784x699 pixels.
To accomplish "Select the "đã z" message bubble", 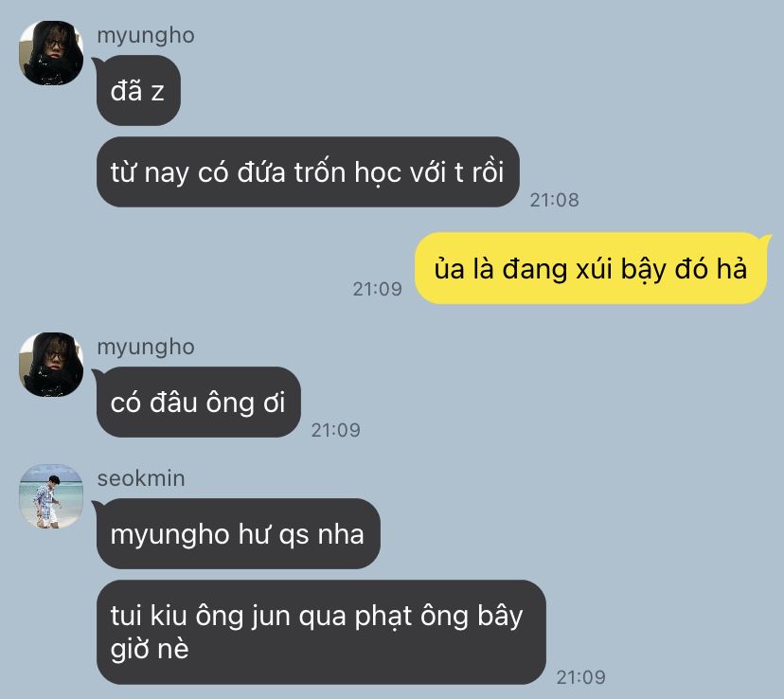I will [138, 91].
